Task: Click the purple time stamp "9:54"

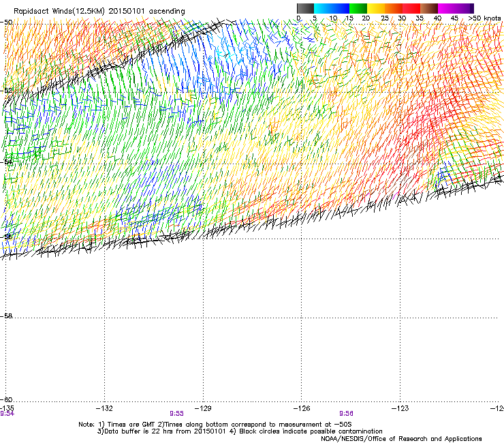Action: click(x=7, y=414)
